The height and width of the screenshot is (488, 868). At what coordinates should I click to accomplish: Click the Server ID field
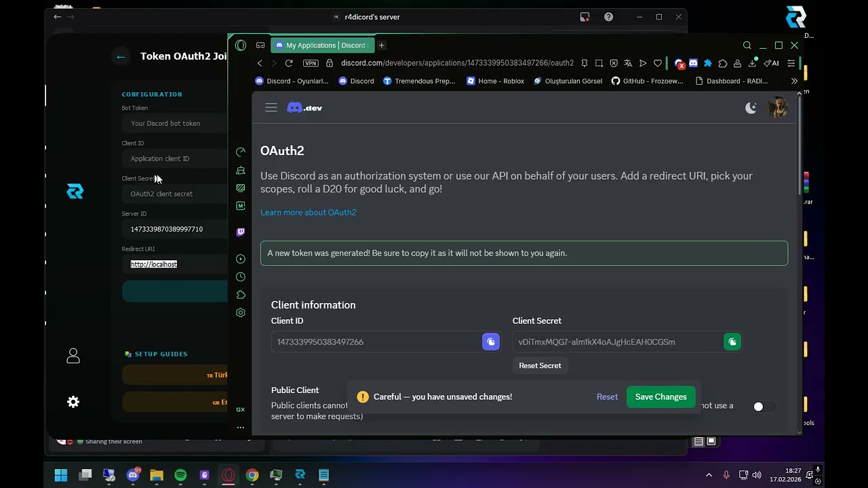pos(175,229)
